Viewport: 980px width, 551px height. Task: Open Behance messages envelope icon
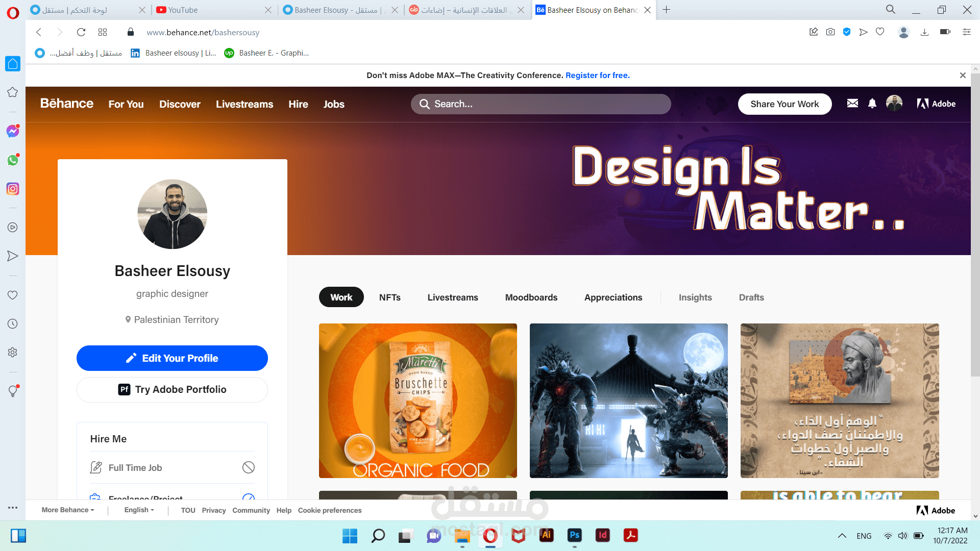852,104
